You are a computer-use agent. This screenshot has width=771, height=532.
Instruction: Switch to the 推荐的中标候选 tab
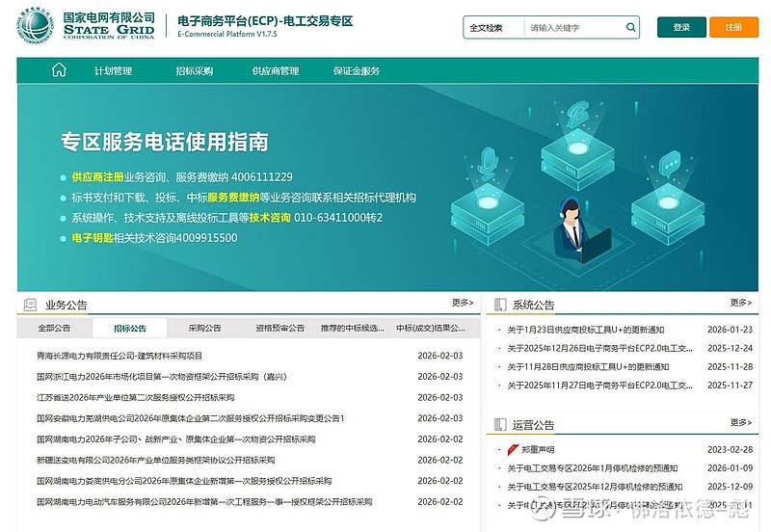click(x=353, y=328)
